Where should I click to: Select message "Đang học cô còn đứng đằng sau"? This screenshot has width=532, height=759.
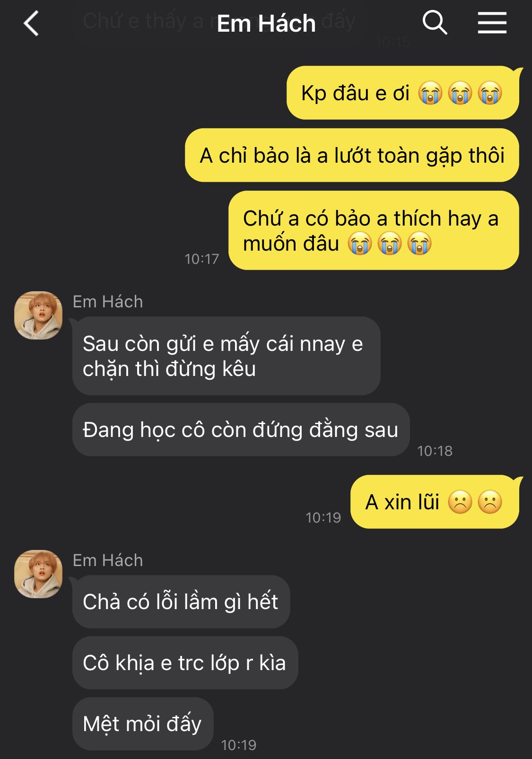pos(241,429)
